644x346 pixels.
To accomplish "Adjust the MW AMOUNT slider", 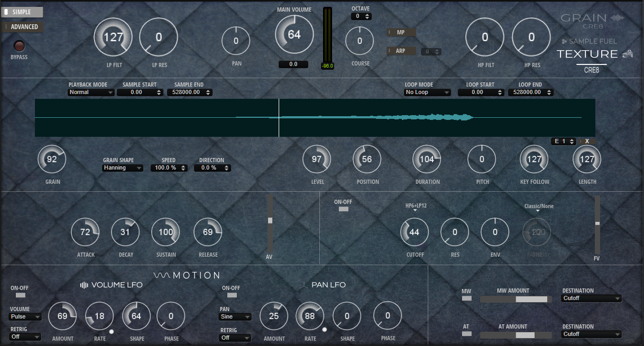I will 516,299.
